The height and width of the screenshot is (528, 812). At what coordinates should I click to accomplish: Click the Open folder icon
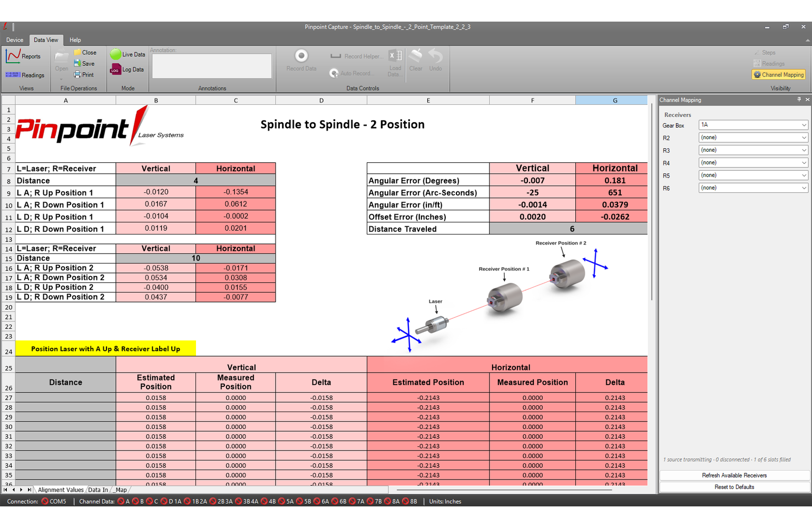click(x=62, y=57)
